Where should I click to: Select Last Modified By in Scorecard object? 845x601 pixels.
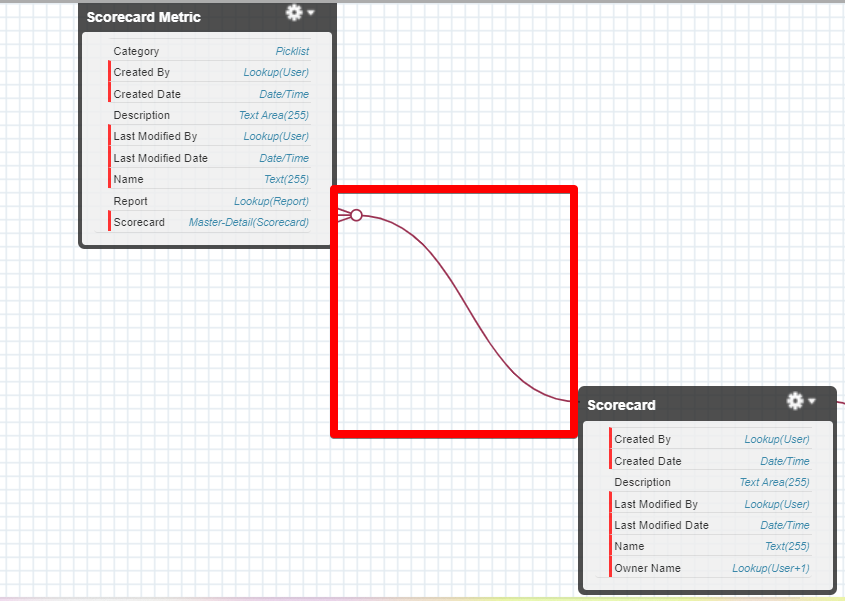pos(710,504)
